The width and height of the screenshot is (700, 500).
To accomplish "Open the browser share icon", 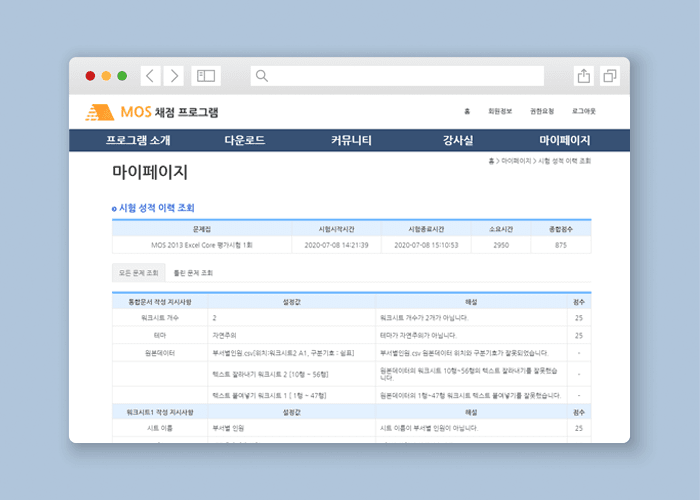I will tap(583, 76).
